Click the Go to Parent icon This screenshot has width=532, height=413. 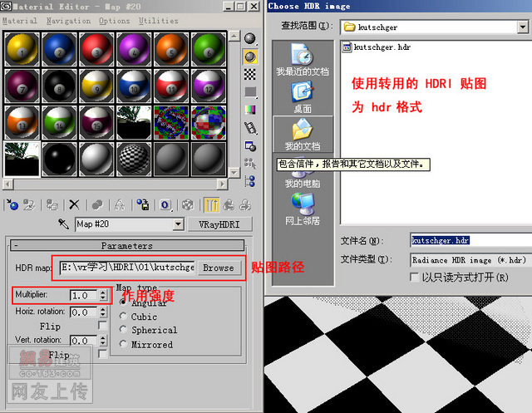[229, 204]
